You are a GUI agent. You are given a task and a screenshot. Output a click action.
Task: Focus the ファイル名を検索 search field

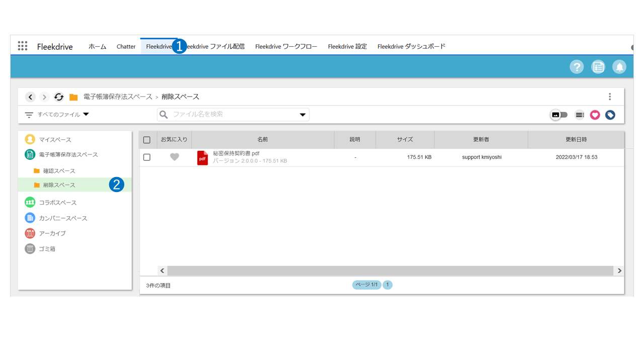[234, 115]
